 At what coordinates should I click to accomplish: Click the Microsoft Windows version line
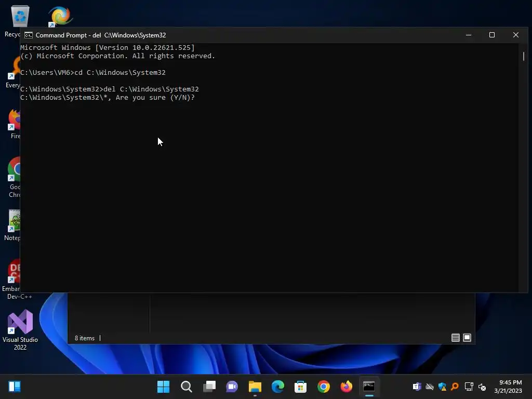point(108,47)
